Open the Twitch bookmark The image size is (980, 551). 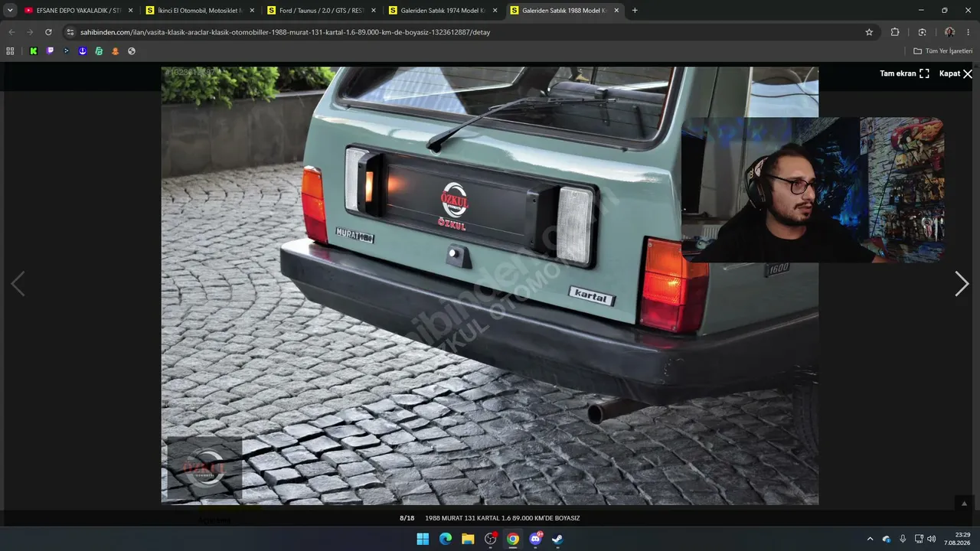click(x=51, y=51)
